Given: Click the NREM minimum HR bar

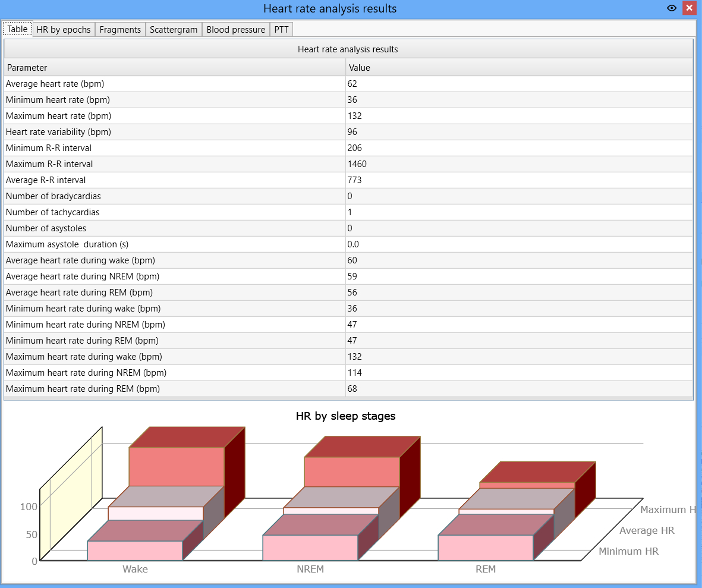Looking at the screenshot, I should pos(310,547).
